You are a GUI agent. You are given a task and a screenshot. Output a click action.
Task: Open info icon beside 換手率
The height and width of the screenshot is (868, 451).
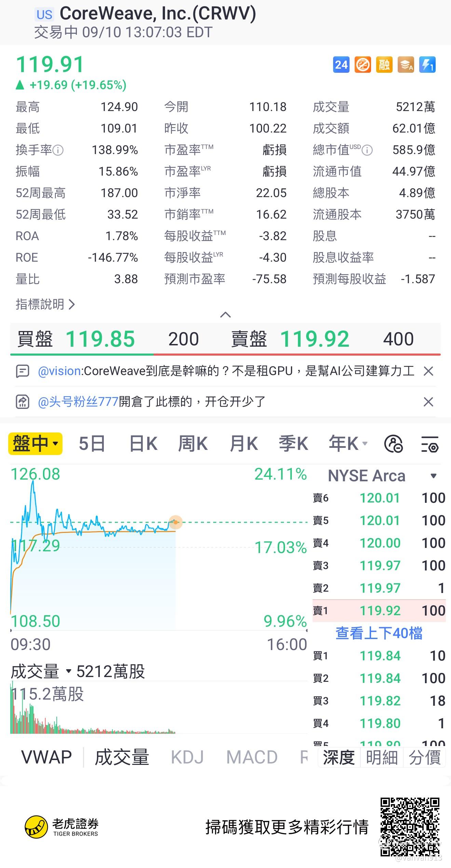tap(58, 150)
